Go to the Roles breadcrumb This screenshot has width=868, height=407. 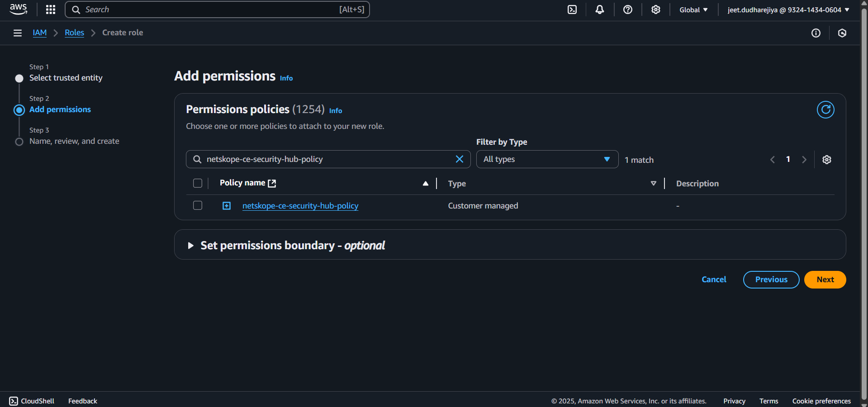coord(74,33)
